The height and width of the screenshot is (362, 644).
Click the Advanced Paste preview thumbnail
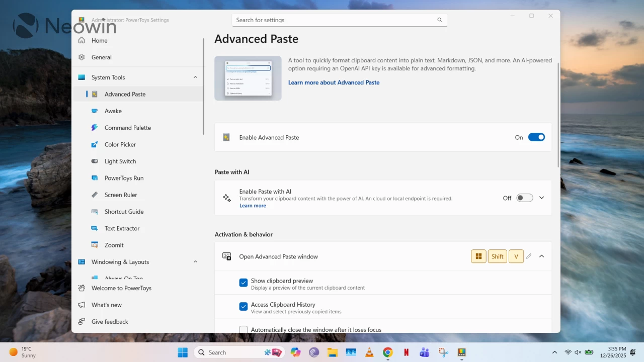(248, 78)
